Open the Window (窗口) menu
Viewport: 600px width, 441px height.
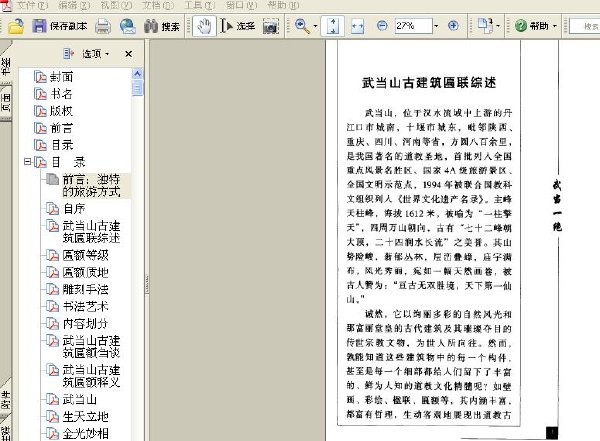pos(241,5)
